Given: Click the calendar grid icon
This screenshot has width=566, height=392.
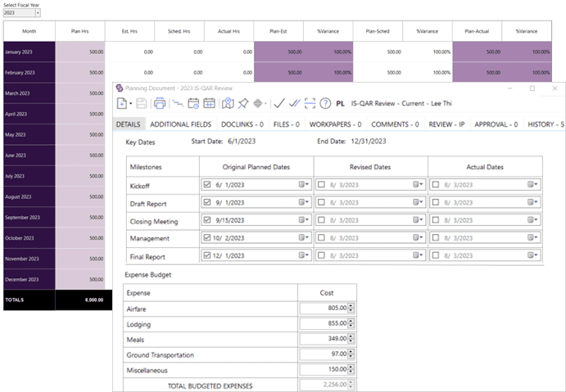Looking at the screenshot, I should coord(210,103).
